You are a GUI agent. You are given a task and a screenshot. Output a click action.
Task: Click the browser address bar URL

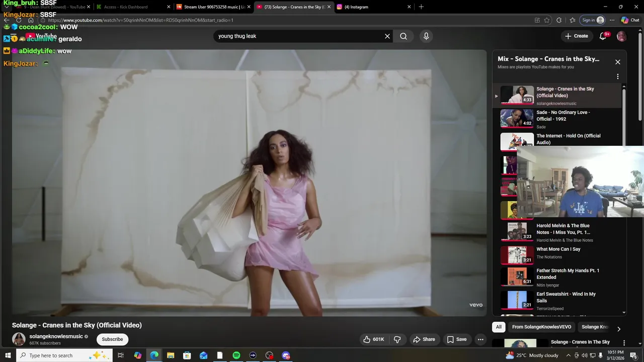[x=141, y=20]
